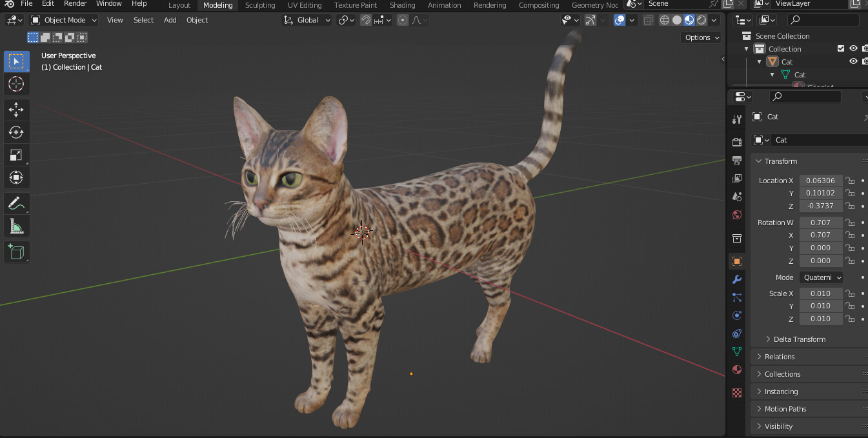The height and width of the screenshot is (438, 868).
Task: Open the viewport Options menu
Action: point(701,37)
